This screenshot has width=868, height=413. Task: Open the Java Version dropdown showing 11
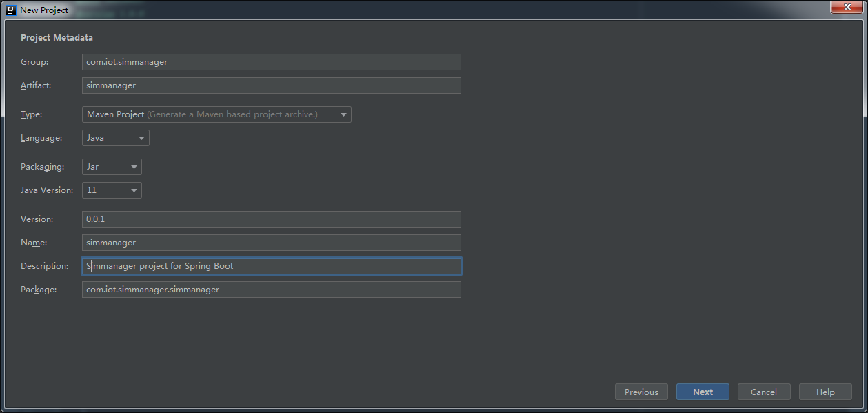click(112, 190)
